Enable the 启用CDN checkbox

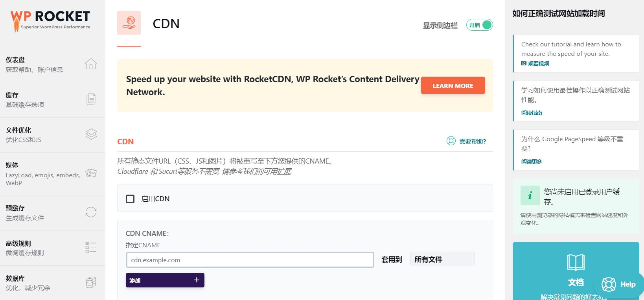(130, 199)
